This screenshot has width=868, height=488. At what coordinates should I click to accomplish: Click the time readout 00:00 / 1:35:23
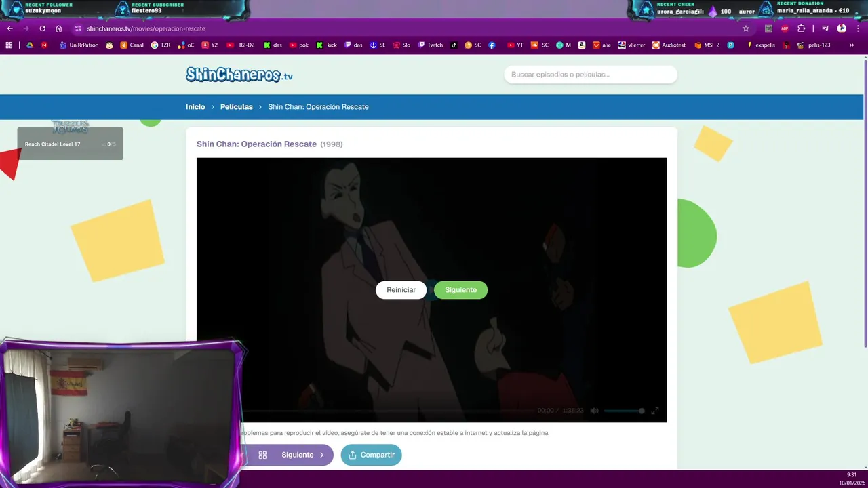pyautogui.click(x=560, y=411)
